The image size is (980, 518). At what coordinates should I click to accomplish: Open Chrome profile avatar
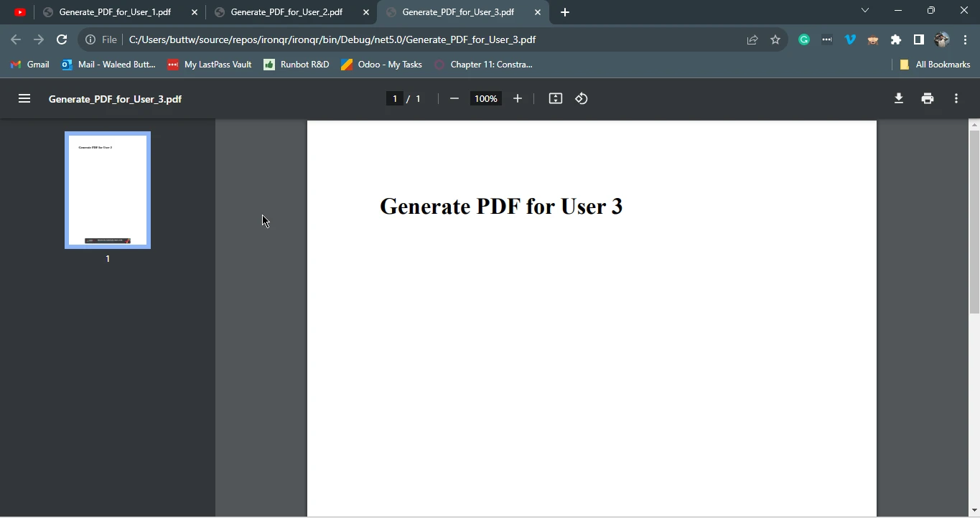942,39
